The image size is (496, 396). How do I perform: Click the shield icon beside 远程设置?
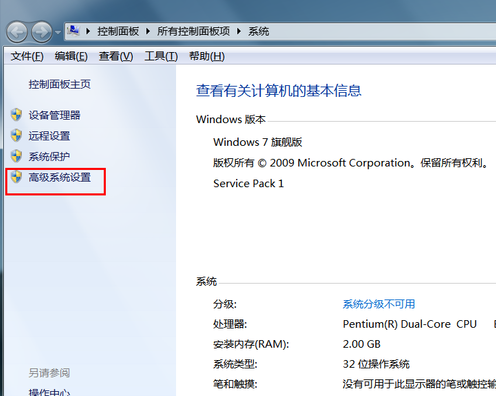[x=16, y=135]
